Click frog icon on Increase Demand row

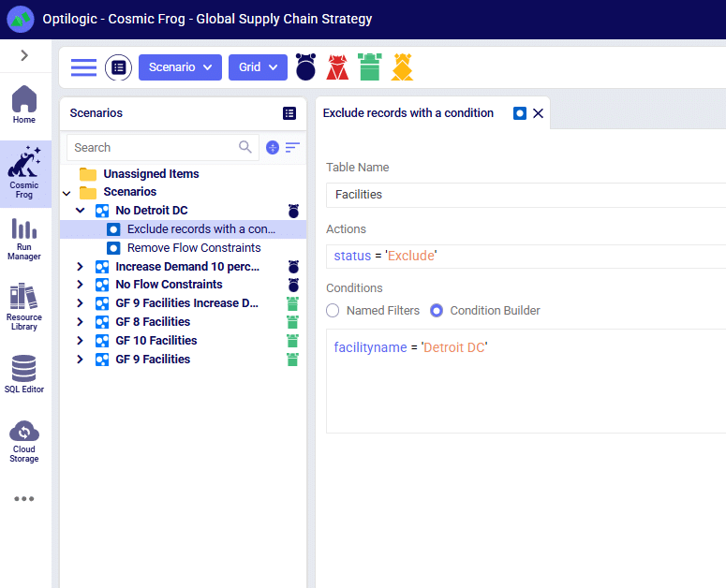pos(293,267)
